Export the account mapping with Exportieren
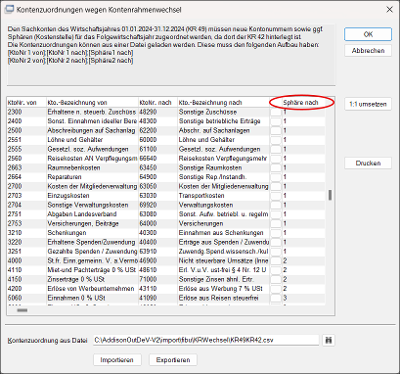 coord(173,360)
